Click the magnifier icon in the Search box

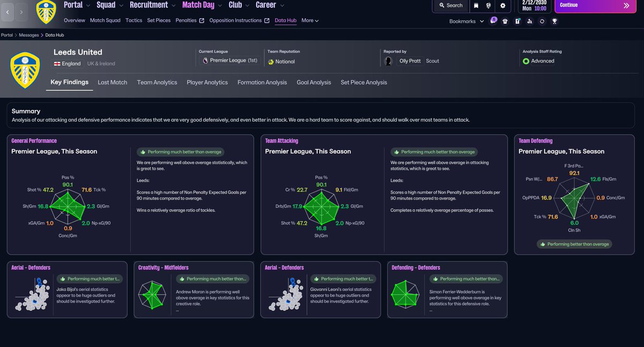click(x=441, y=5)
